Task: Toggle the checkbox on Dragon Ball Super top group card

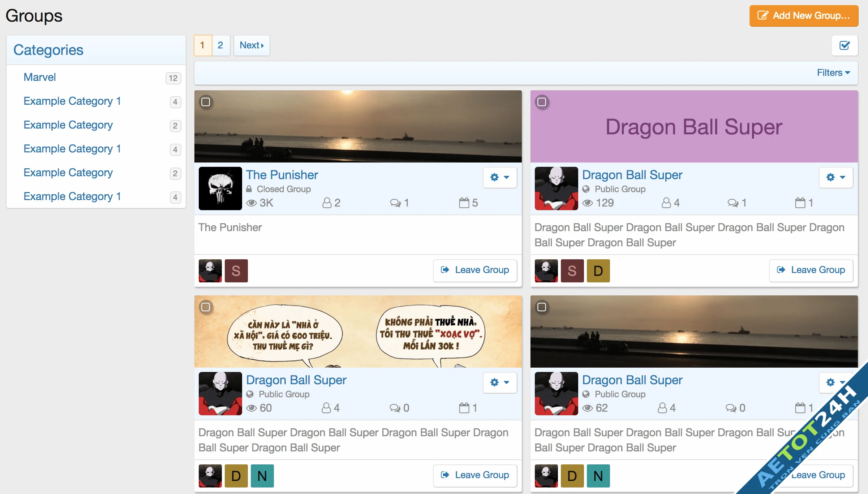Action: [542, 102]
